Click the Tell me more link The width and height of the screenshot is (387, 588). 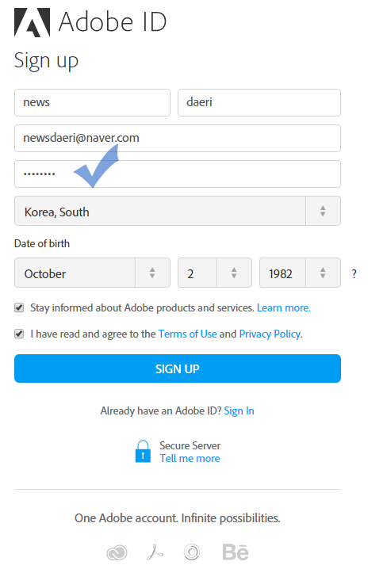coord(190,458)
